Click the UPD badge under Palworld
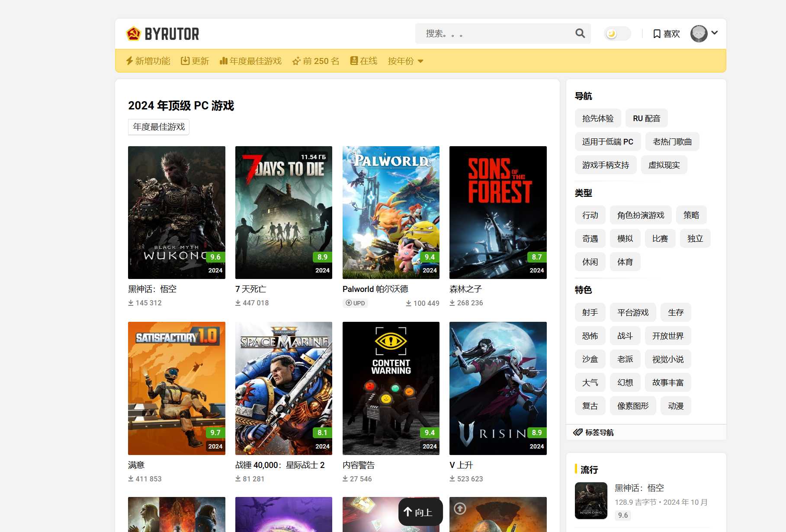This screenshot has width=786, height=532. (x=355, y=303)
